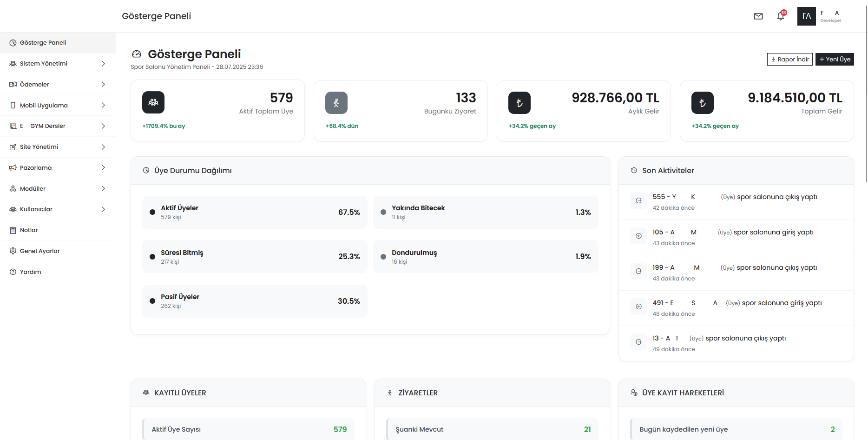Viewport: 868px width, 440px height.
Task: Click Modüller sidebar icon
Action: tap(13, 188)
